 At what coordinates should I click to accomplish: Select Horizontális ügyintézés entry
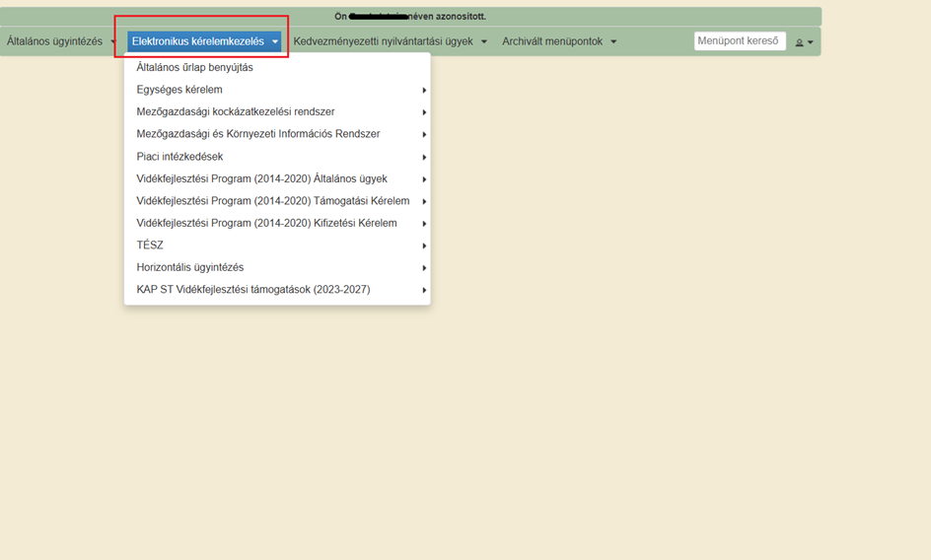277,268
